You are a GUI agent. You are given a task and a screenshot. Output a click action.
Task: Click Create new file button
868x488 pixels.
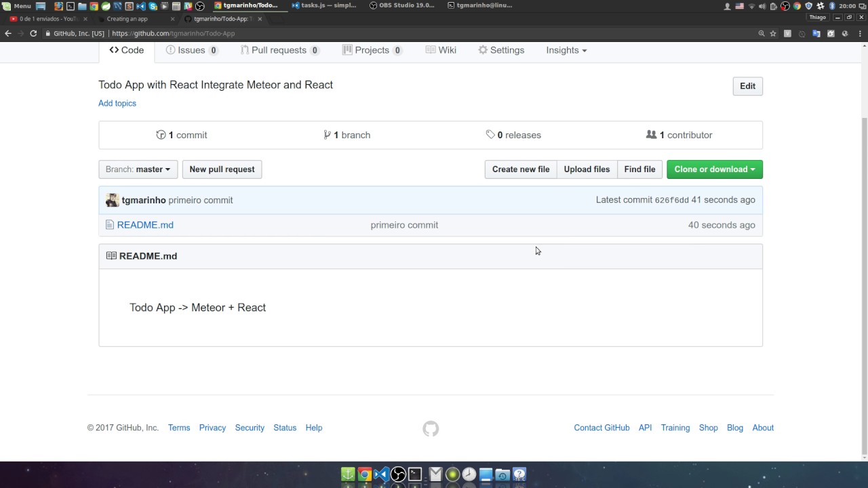(x=521, y=169)
